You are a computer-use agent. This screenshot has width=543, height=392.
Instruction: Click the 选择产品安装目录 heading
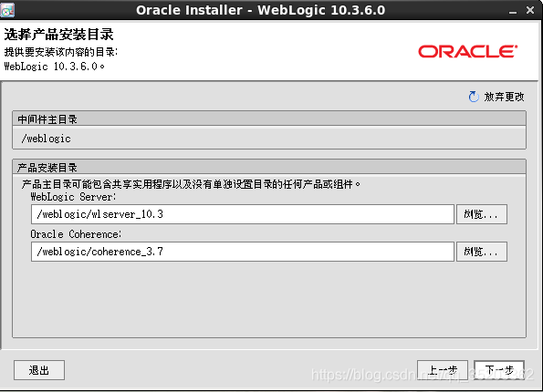click(59, 35)
